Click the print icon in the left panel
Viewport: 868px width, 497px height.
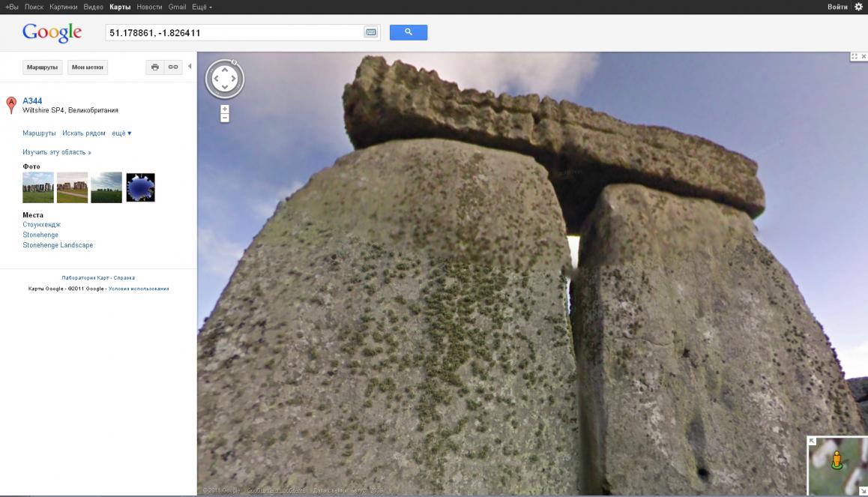pyautogui.click(x=155, y=67)
